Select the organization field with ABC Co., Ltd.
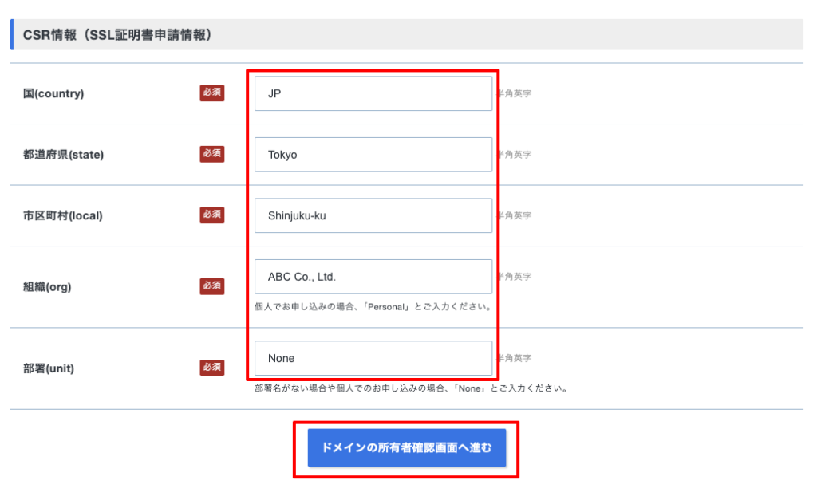This screenshot has height=504, width=817. pos(373,277)
